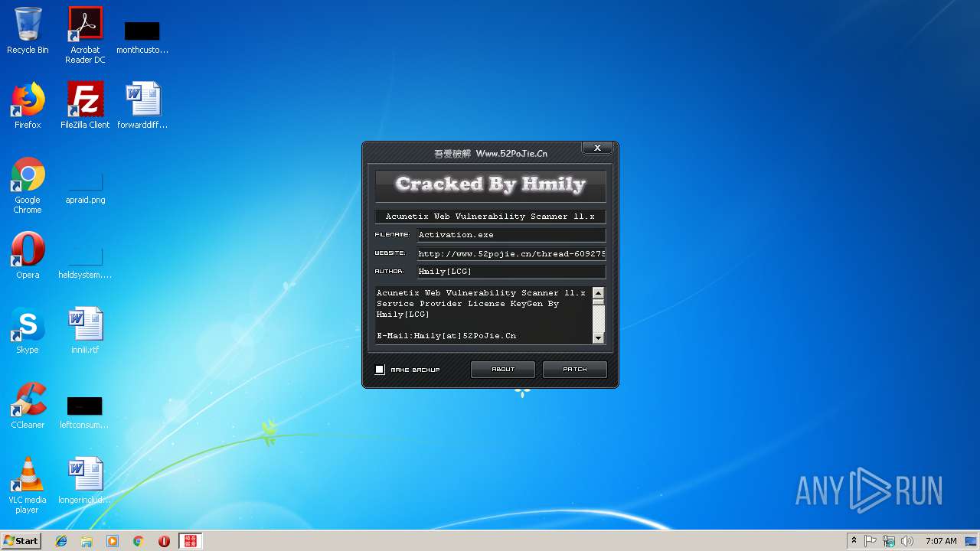Select the longerinclud… Word document

click(x=85, y=481)
